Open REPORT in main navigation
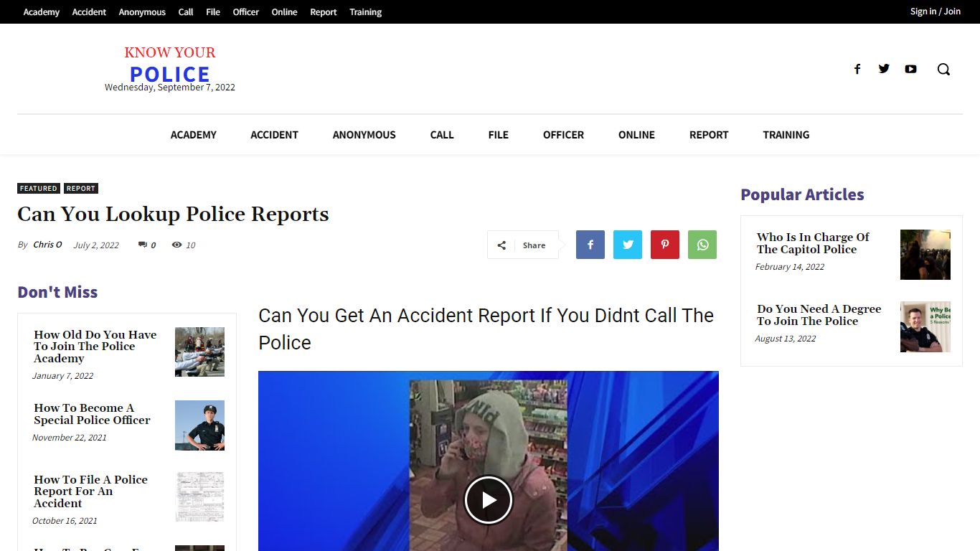Viewport: 980px width, 551px height. pyautogui.click(x=709, y=135)
